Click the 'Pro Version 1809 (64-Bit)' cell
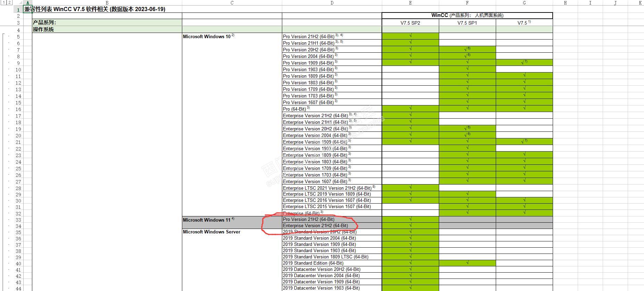 point(332,76)
